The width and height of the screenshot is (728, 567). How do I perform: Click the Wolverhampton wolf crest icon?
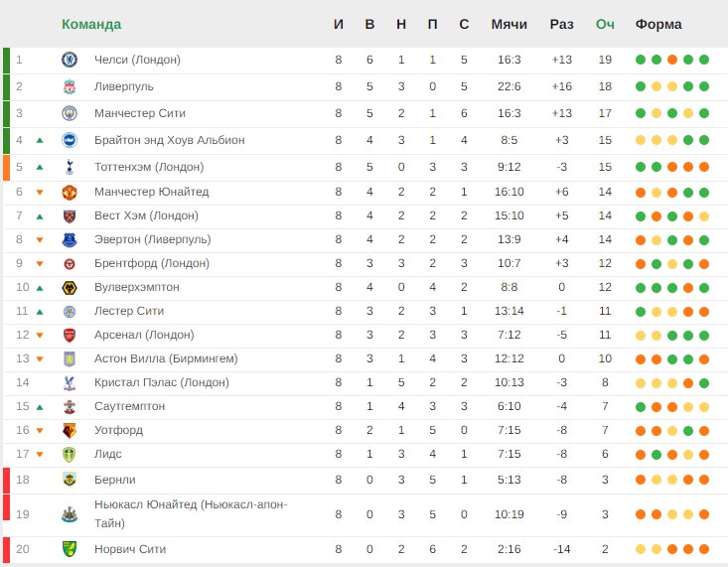pos(70,287)
